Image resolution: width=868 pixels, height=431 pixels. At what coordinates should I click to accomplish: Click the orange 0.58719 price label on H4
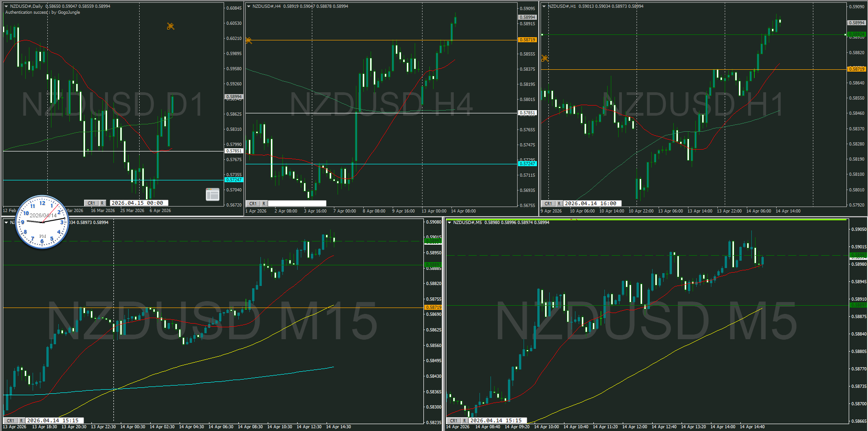click(x=527, y=40)
